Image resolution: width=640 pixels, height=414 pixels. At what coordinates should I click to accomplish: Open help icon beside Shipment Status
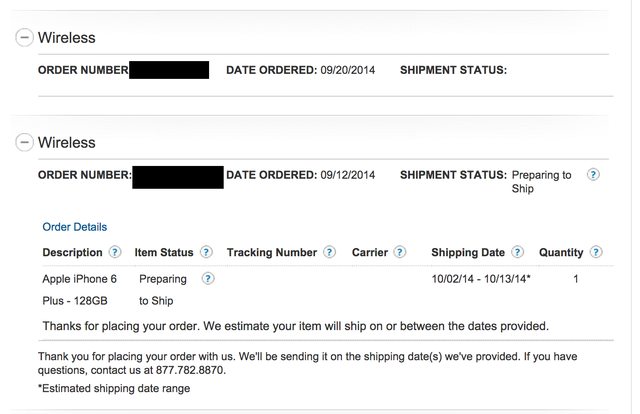(x=593, y=174)
